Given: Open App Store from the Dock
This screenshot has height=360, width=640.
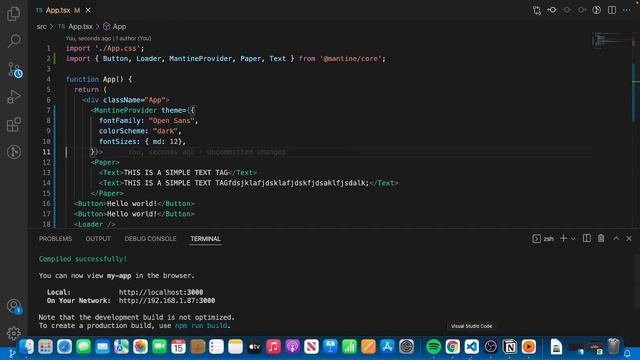Looking at the screenshot, I should pos(387,347).
